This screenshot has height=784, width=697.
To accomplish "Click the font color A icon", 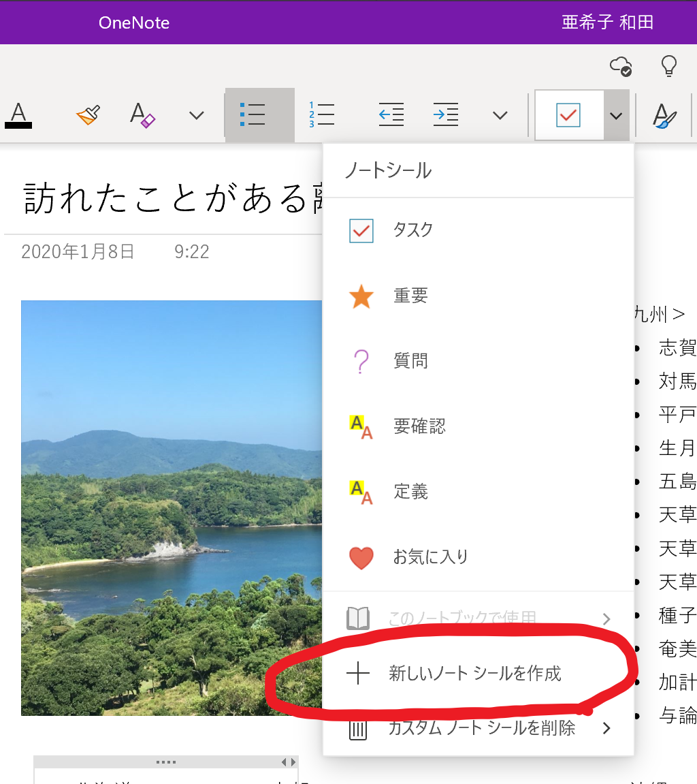I will coord(18,114).
